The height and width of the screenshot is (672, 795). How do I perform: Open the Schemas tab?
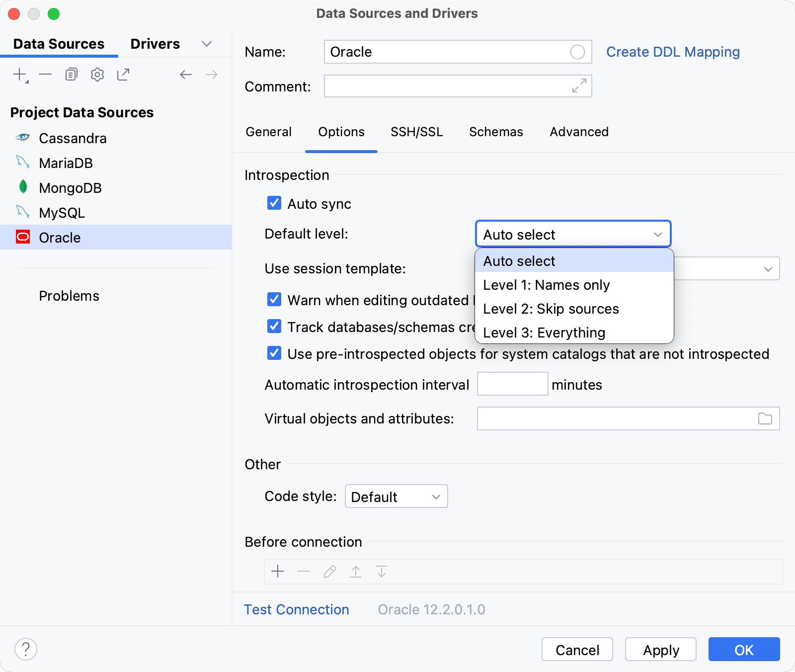pyautogui.click(x=496, y=132)
